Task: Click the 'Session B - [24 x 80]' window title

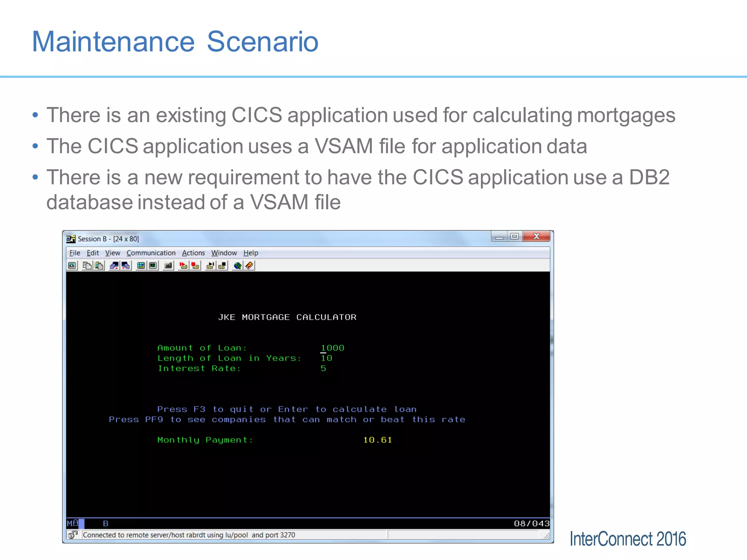Action: pyautogui.click(x=108, y=239)
